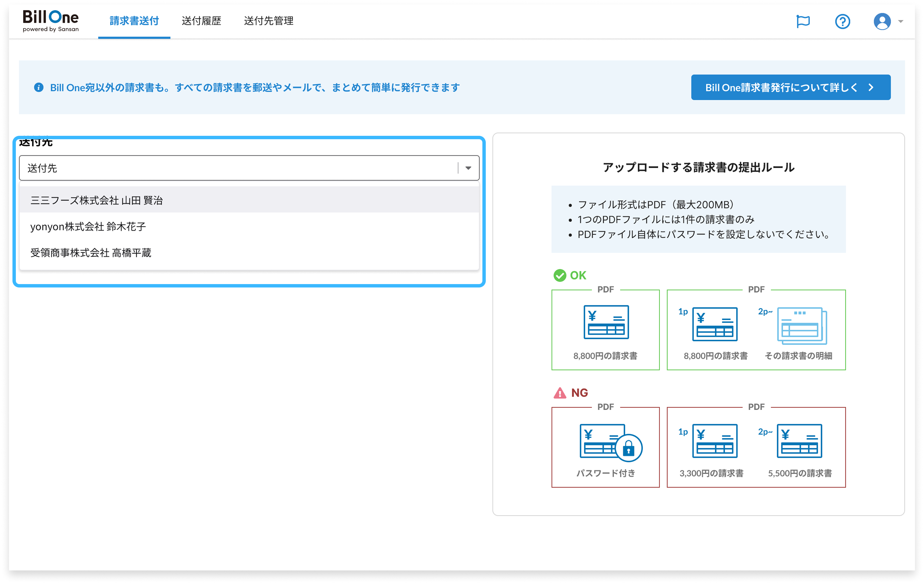Open the 送付先管理 tab
The height and width of the screenshot is (584, 924).
[269, 21]
